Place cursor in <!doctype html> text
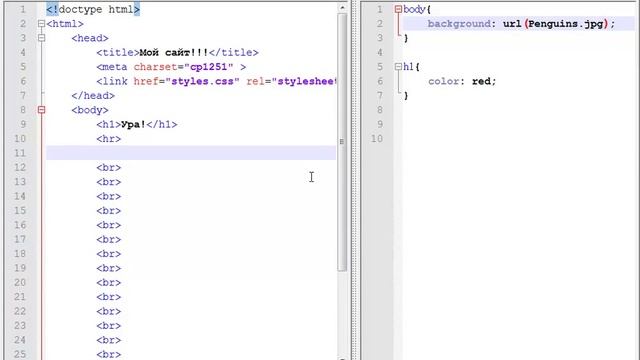 93,9
